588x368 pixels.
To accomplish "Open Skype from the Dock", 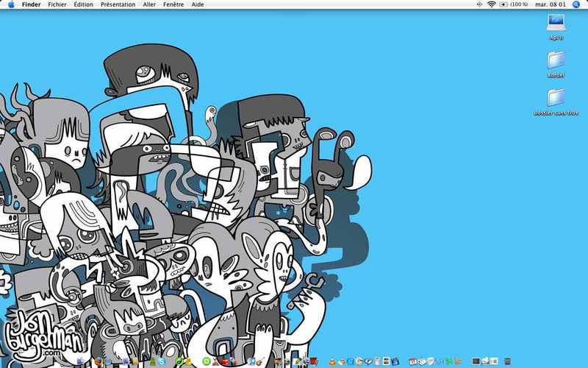I will click(x=162, y=361).
